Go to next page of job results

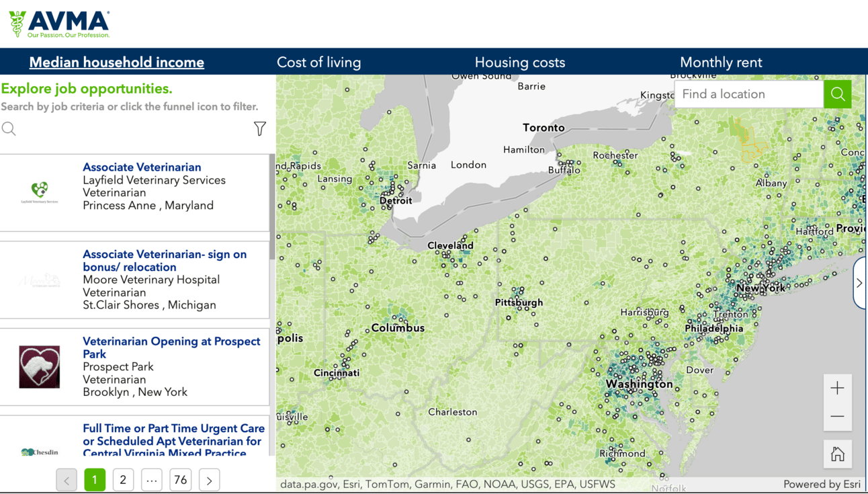click(x=210, y=480)
